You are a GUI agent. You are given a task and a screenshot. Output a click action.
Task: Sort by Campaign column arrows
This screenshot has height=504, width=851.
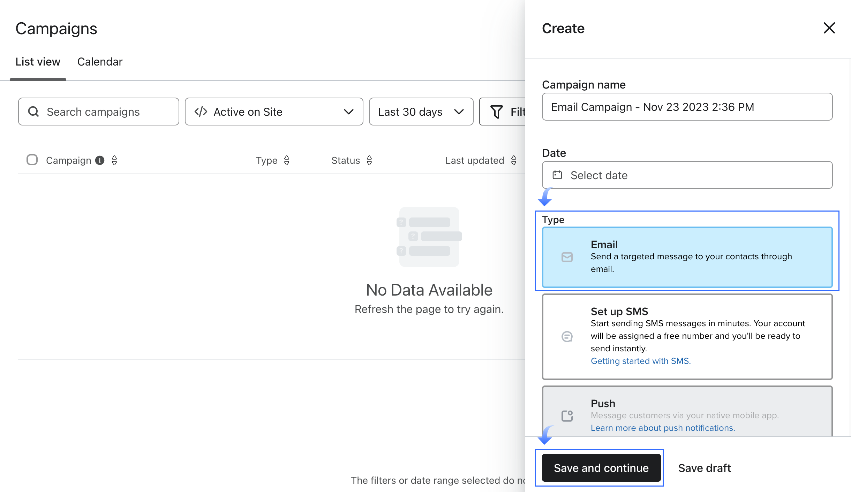tap(114, 160)
